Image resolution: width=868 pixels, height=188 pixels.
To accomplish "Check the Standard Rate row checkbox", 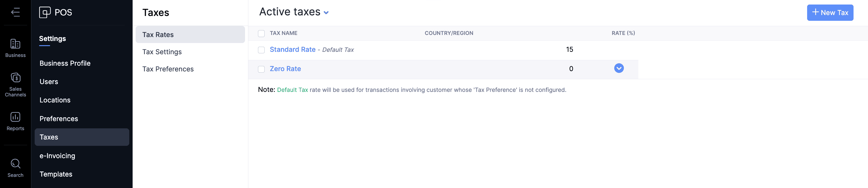I will [x=261, y=50].
